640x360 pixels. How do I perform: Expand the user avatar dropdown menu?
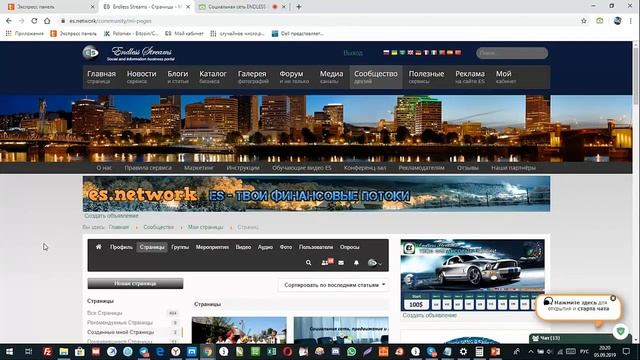375,263
